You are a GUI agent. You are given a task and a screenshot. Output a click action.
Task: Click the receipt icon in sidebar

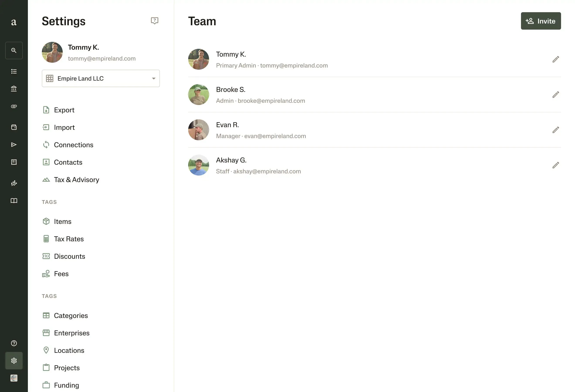(x=14, y=162)
